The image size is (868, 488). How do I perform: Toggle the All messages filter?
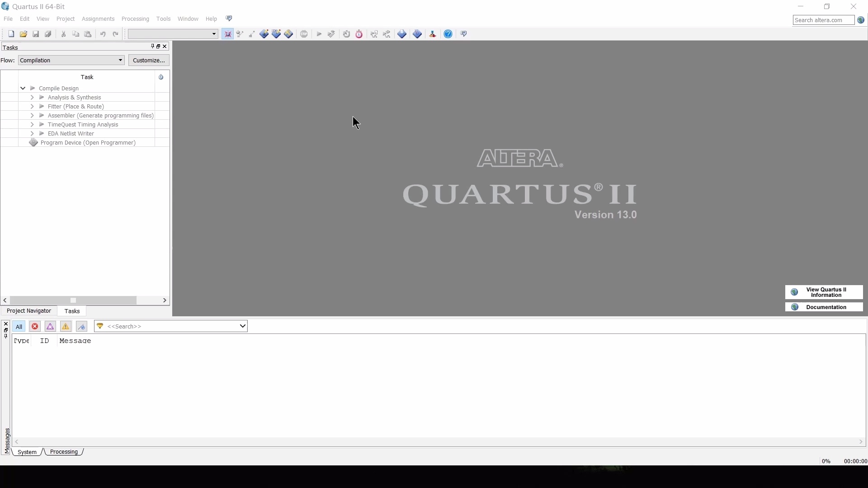point(19,327)
